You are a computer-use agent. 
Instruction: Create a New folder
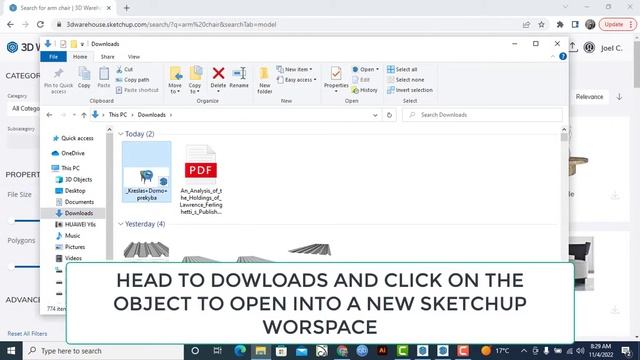[264, 80]
